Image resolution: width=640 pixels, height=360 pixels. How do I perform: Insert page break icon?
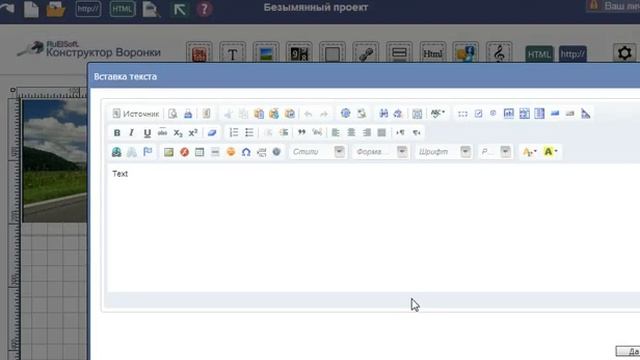coord(262,152)
